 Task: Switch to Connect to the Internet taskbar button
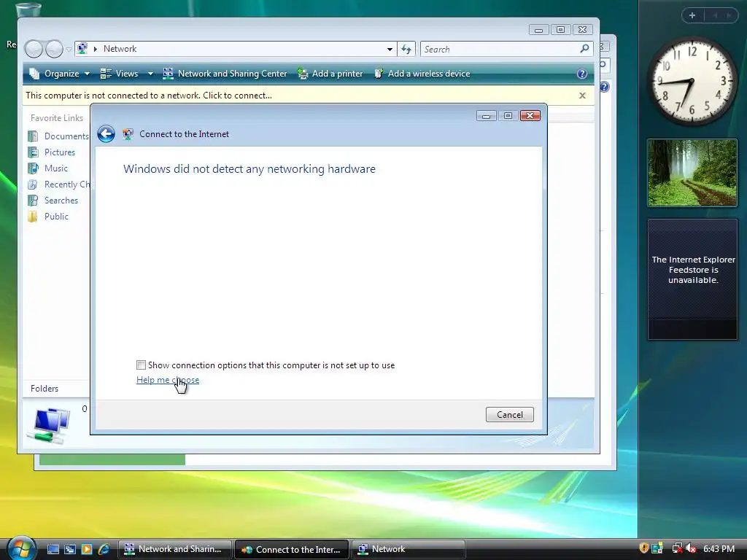[292, 549]
